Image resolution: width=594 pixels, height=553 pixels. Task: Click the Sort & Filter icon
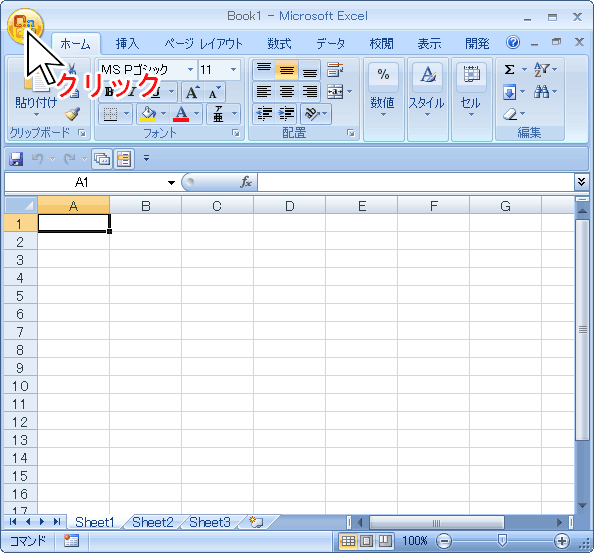coord(541,70)
